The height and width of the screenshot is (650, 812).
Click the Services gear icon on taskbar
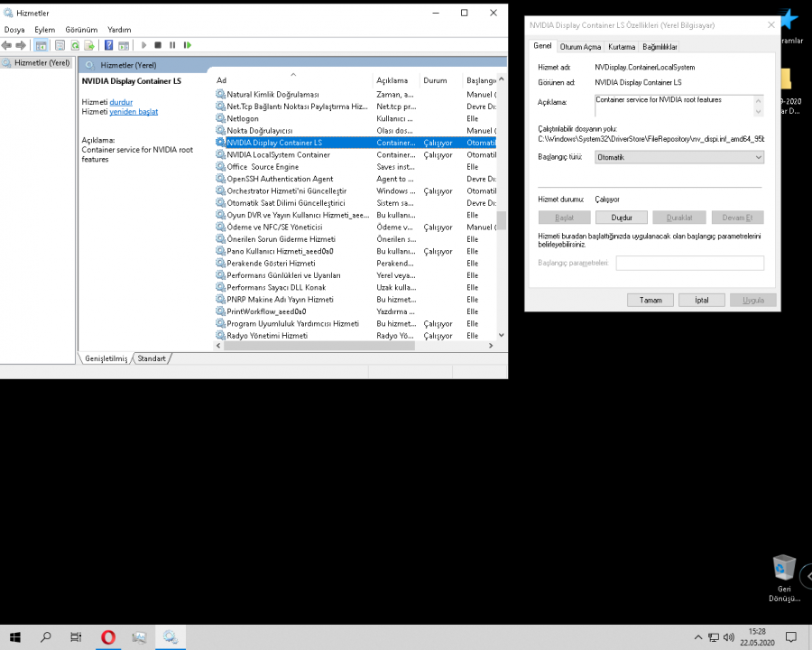click(171, 637)
